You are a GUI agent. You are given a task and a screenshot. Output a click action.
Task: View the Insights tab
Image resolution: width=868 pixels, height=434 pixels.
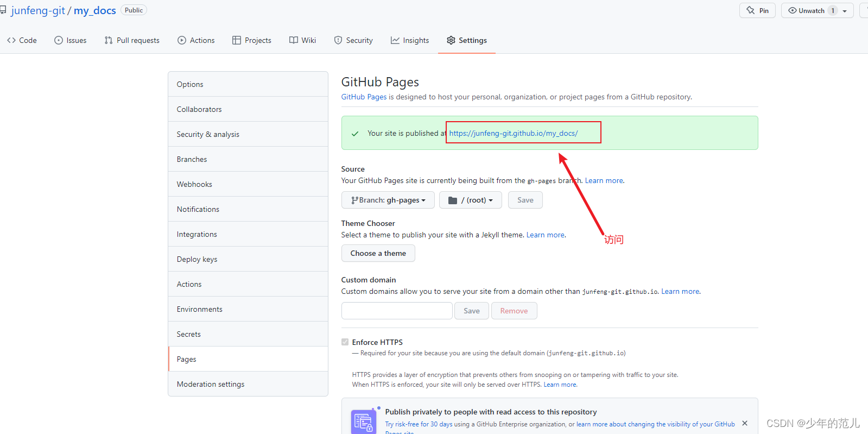[x=410, y=40]
